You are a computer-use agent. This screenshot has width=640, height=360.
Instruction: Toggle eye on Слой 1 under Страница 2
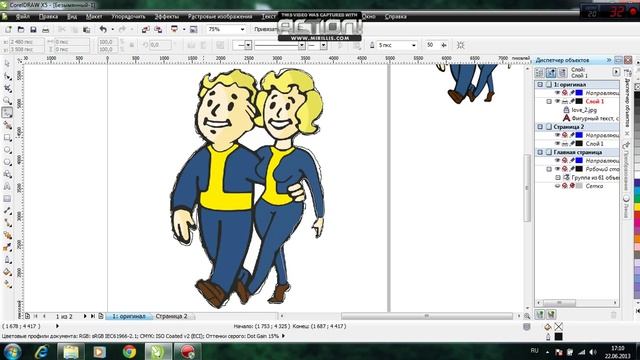(557, 144)
